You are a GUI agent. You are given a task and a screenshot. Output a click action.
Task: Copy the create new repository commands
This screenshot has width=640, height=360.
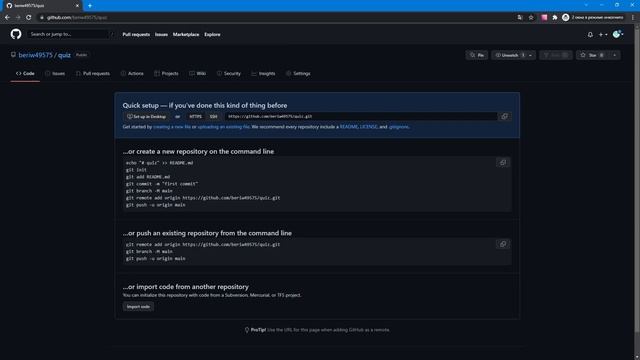click(x=503, y=162)
